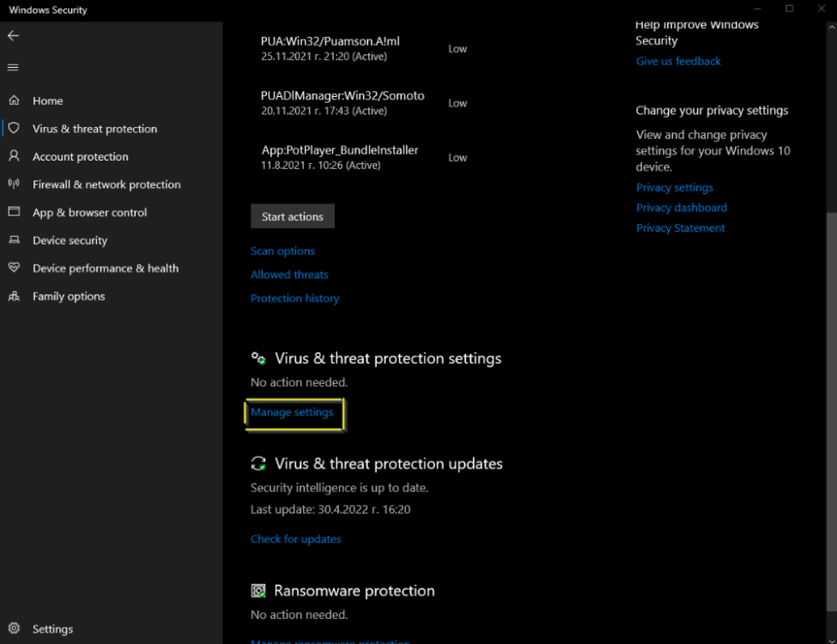This screenshot has height=644, width=837.
Task: Click the back arrow icon
Action: pyautogui.click(x=14, y=36)
